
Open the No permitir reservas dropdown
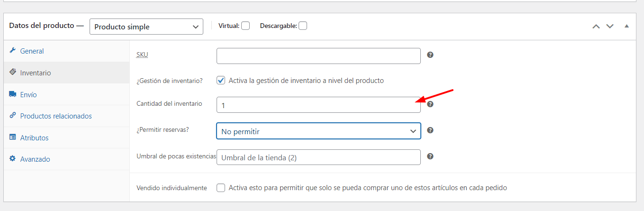(318, 131)
